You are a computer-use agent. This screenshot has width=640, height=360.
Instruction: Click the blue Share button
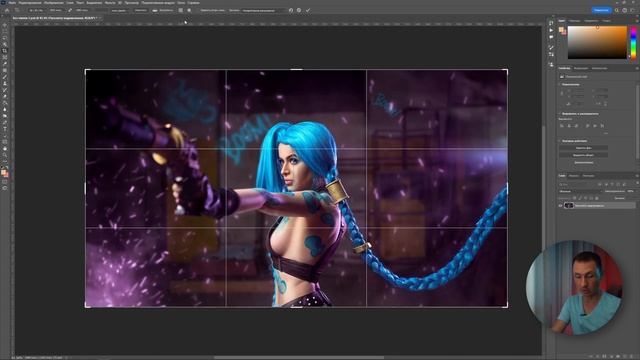pyautogui.click(x=601, y=10)
